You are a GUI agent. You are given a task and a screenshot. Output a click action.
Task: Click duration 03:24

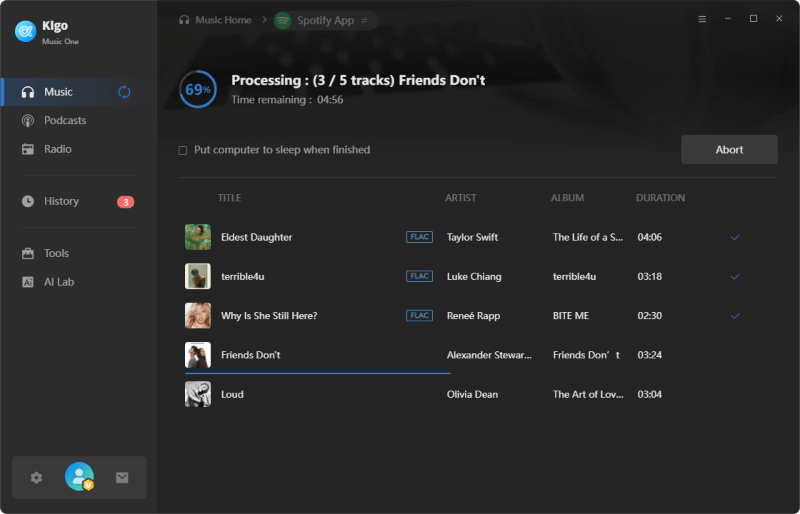[649, 355]
